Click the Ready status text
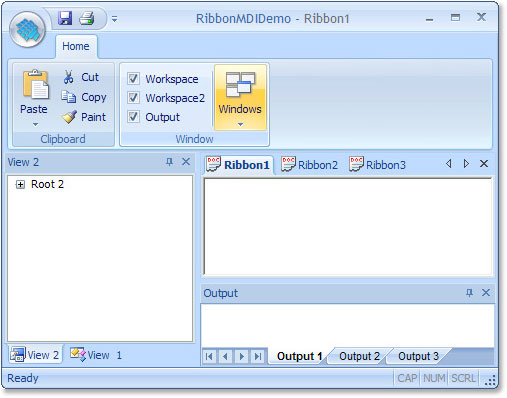 [23, 378]
